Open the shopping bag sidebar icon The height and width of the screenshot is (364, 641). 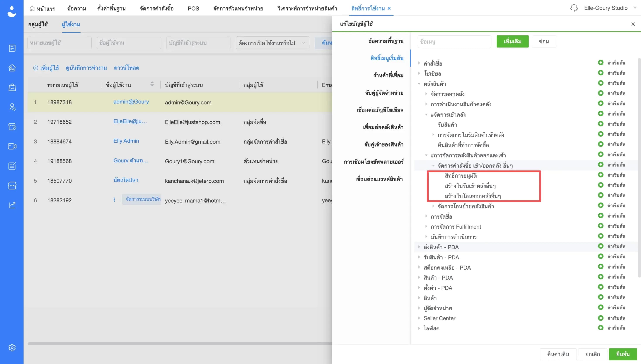pos(12,87)
